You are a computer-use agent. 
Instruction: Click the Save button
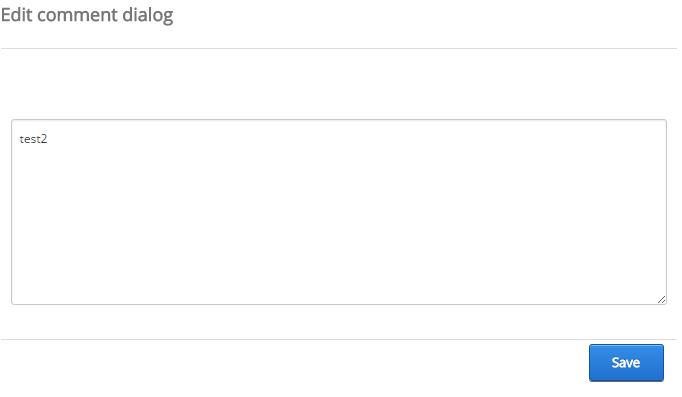626,363
